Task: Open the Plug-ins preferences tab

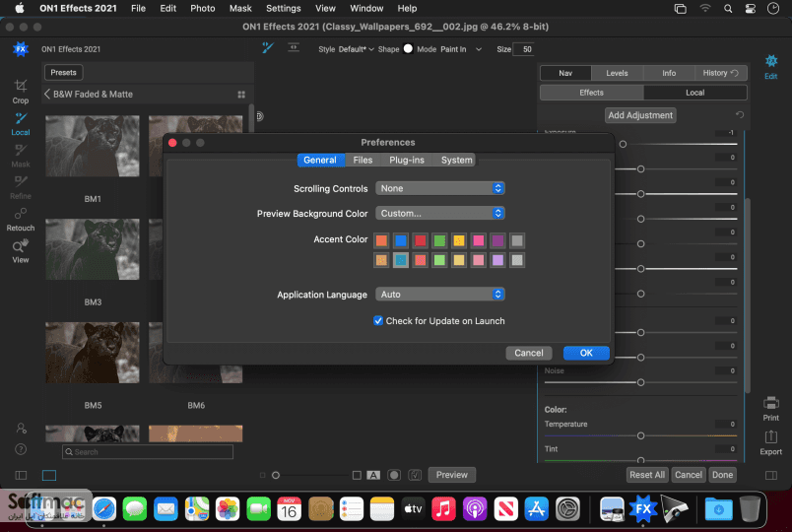Action: coord(407,161)
